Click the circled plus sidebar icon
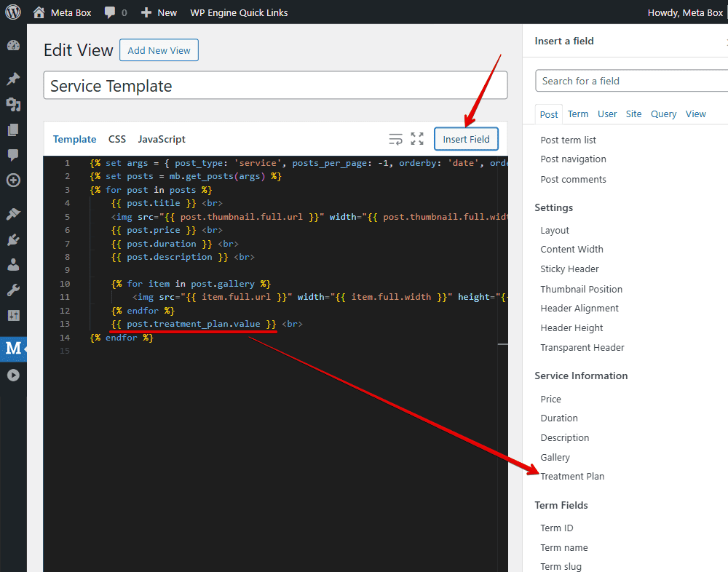This screenshot has height=572, width=728. pyautogui.click(x=13, y=180)
